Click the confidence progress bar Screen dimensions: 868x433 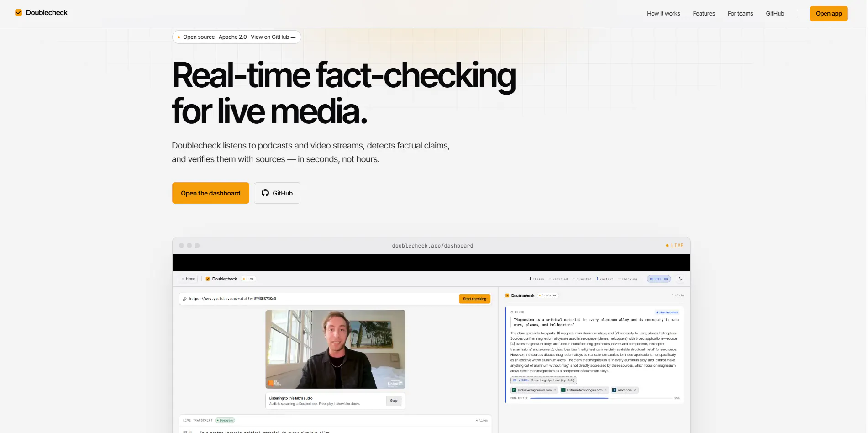coord(600,398)
